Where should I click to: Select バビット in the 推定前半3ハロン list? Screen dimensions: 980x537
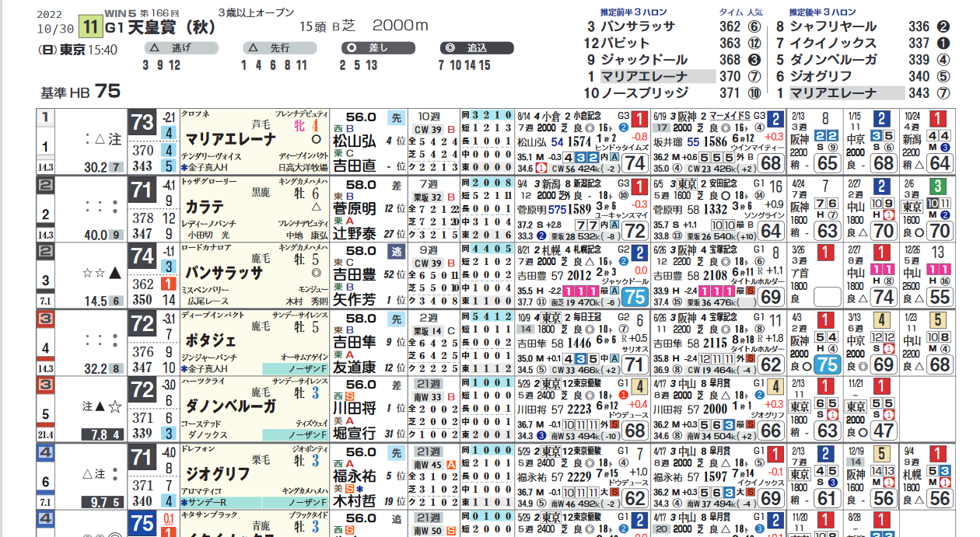(x=626, y=44)
